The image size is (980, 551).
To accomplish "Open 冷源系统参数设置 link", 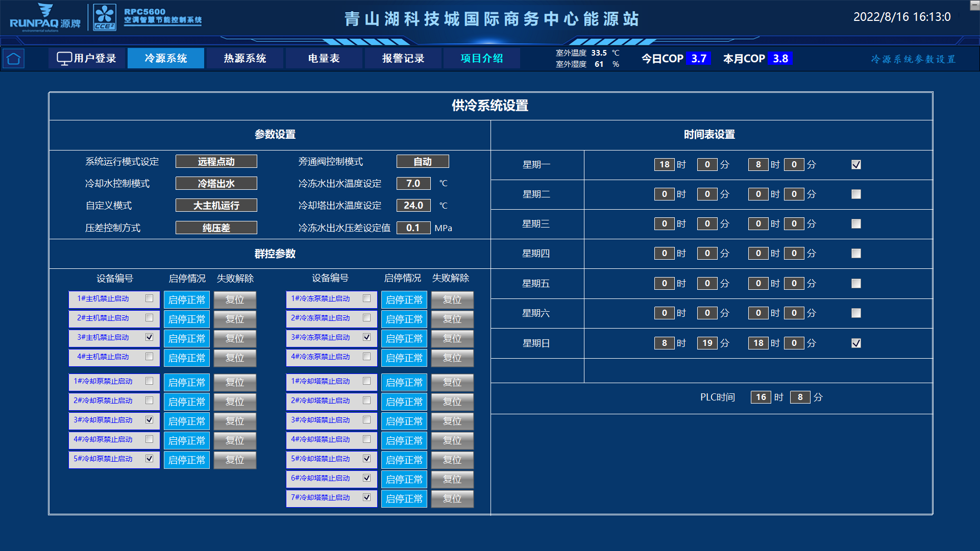I will point(913,59).
